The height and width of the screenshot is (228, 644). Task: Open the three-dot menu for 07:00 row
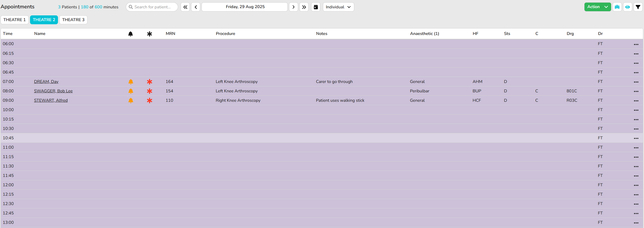[x=636, y=82]
